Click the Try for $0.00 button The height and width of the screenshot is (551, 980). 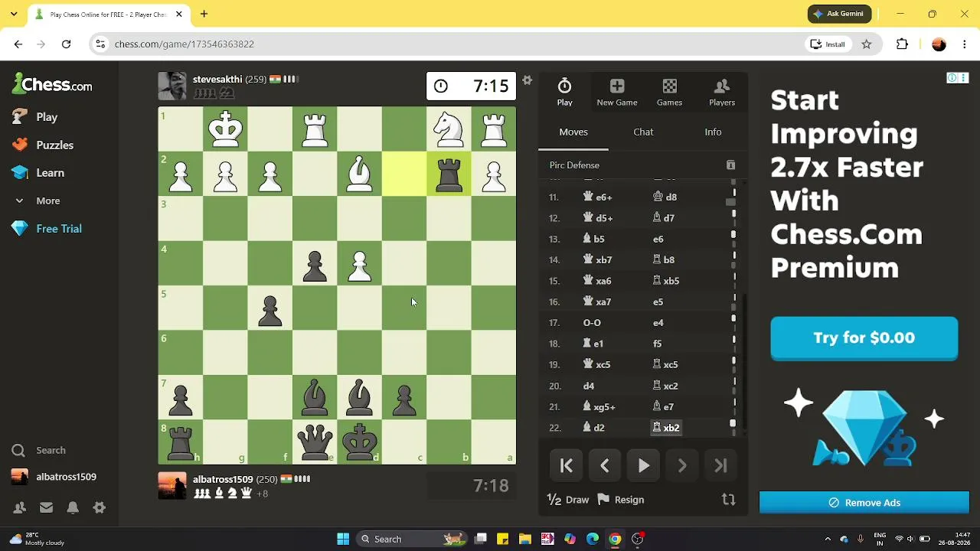coord(864,337)
